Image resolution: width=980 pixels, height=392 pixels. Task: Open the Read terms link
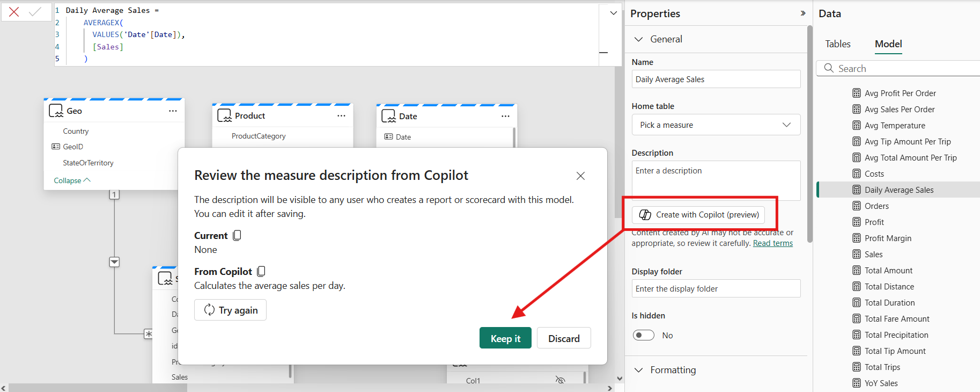tap(772, 243)
